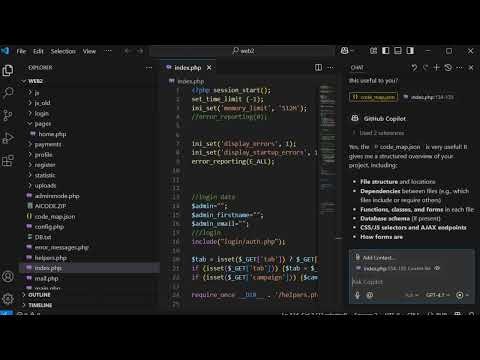Open chat panel More Actions ellipsis
Screen dimensions: 480x360
[x=459, y=68]
